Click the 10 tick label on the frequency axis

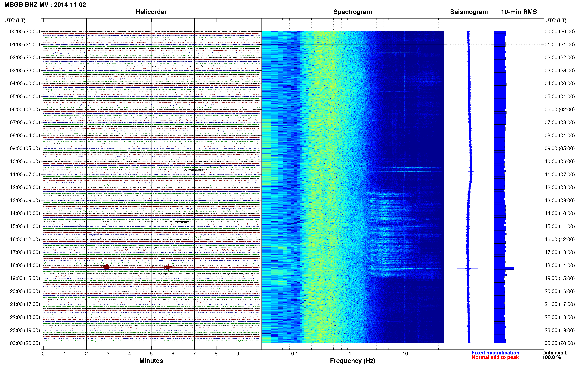click(x=405, y=354)
